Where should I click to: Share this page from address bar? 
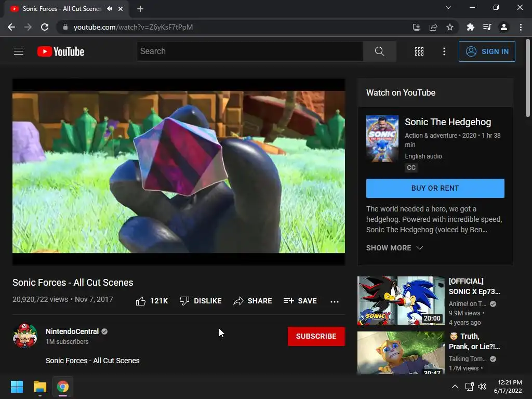click(433, 27)
